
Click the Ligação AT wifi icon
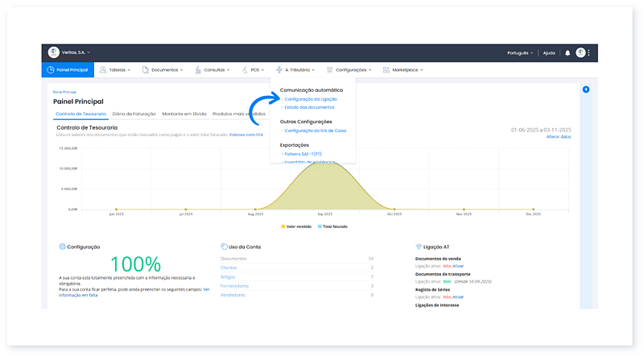tap(419, 247)
